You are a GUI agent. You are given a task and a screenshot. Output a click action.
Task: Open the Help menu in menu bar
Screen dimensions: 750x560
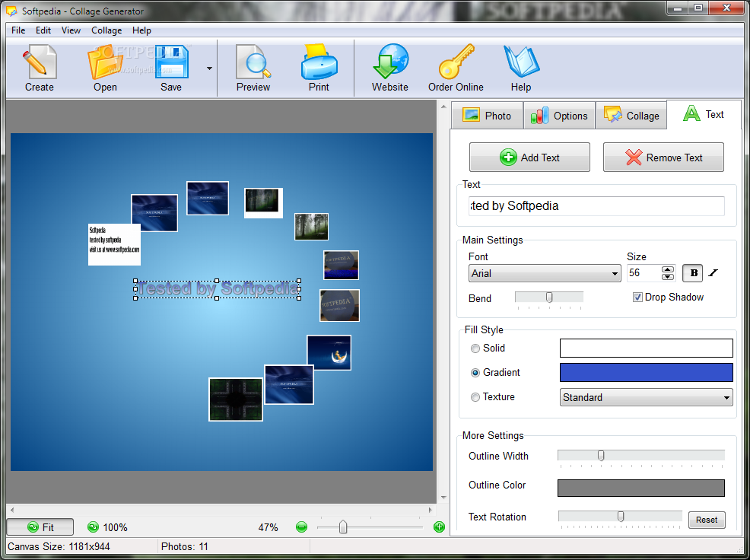141,30
